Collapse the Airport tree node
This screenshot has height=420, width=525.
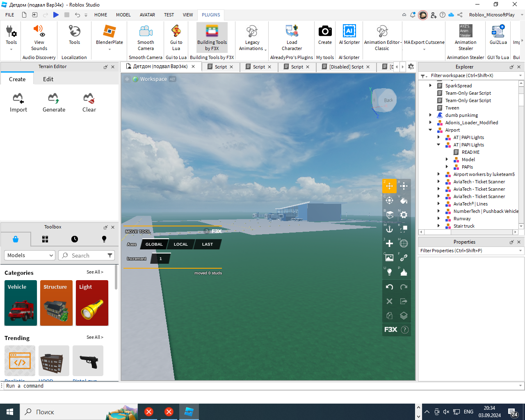point(430,130)
